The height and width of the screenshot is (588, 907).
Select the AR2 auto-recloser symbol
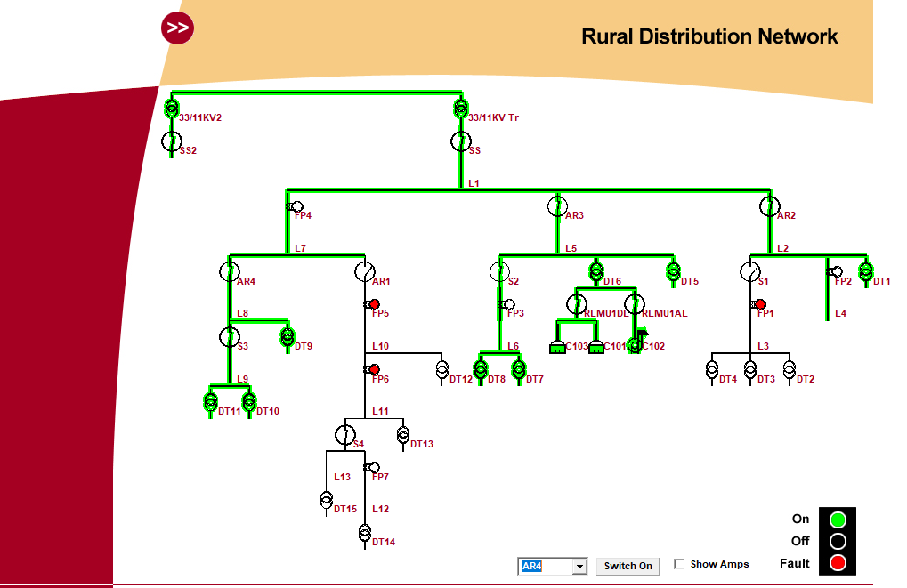click(x=770, y=206)
